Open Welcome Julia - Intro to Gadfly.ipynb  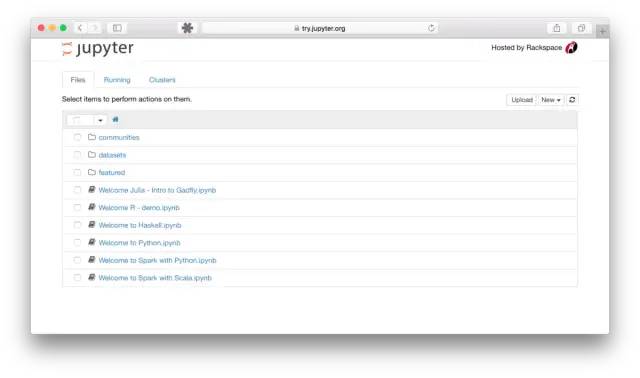[157, 190]
